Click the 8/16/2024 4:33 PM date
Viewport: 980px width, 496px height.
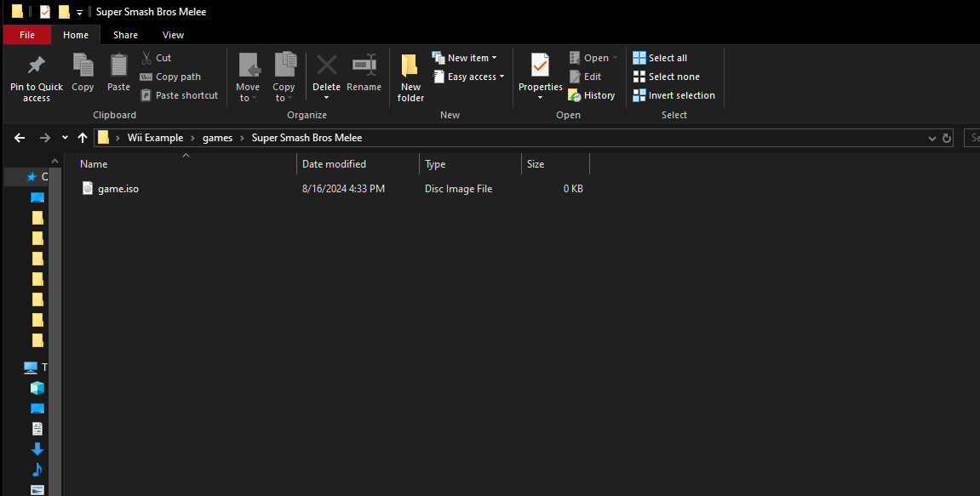pos(343,188)
